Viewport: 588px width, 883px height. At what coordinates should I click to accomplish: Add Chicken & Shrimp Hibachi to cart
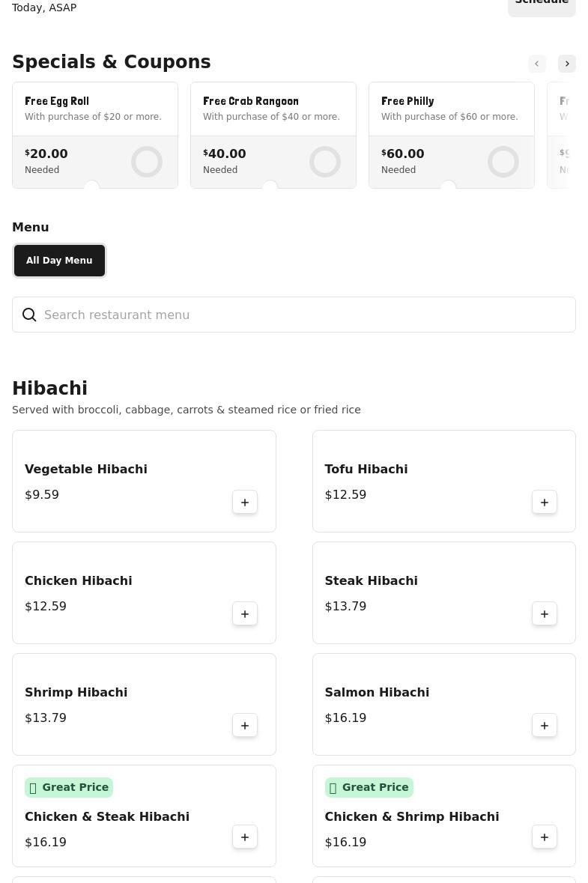point(545,837)
